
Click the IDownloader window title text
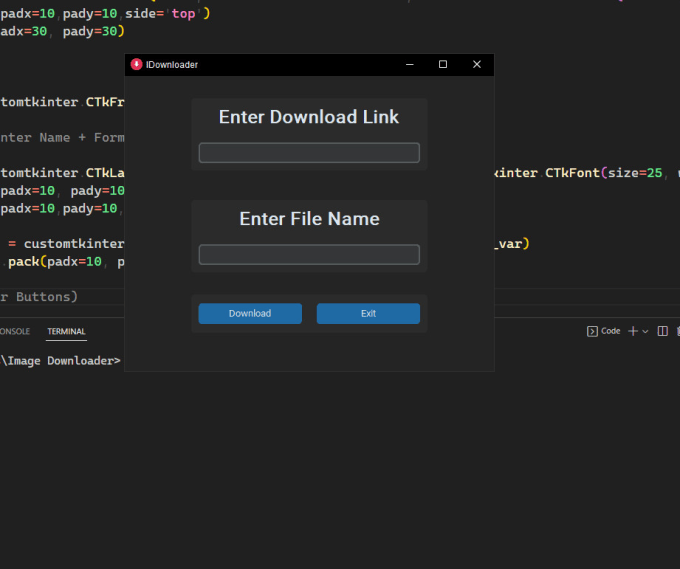click(172, 65)
